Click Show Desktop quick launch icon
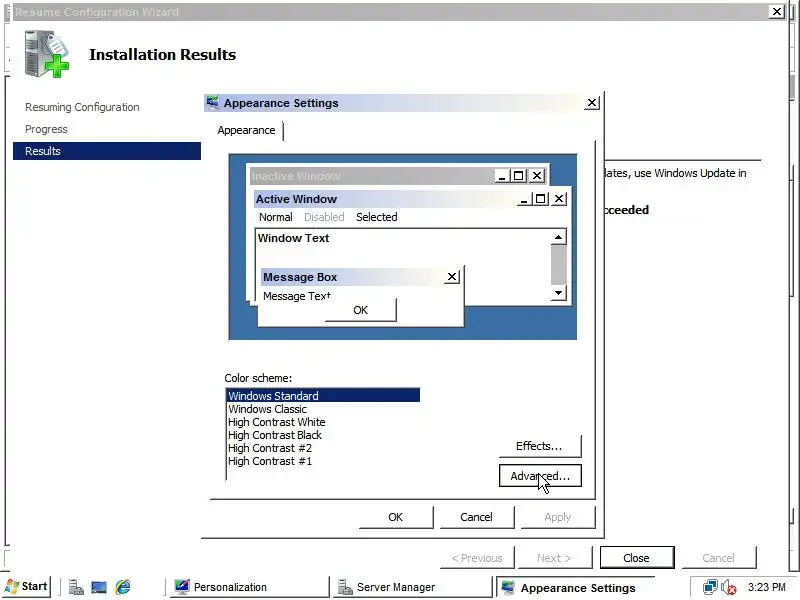 pos(99,587)
